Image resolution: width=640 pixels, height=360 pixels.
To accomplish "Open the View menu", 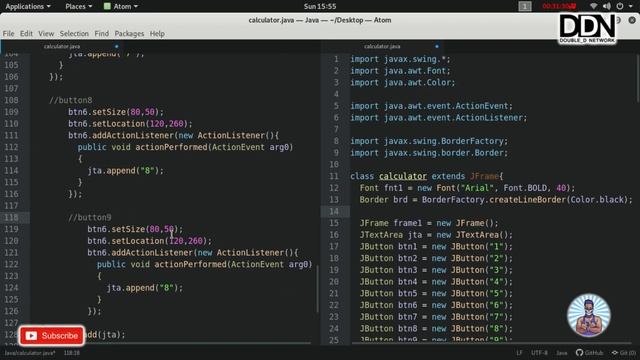I will pos(46,33).
